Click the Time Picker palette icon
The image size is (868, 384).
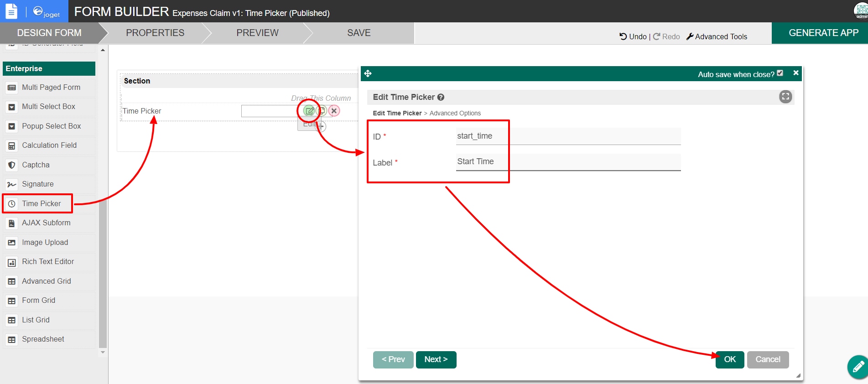(x=12, y=204)
